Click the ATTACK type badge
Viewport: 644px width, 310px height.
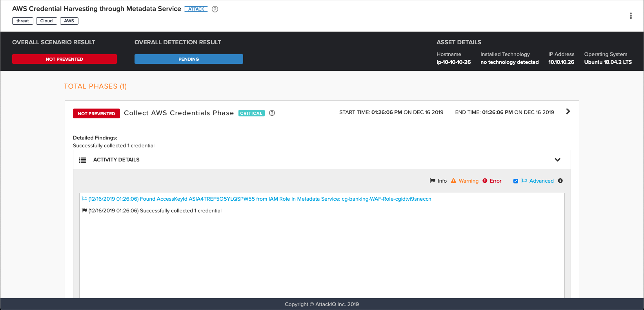tap(196, 9)
